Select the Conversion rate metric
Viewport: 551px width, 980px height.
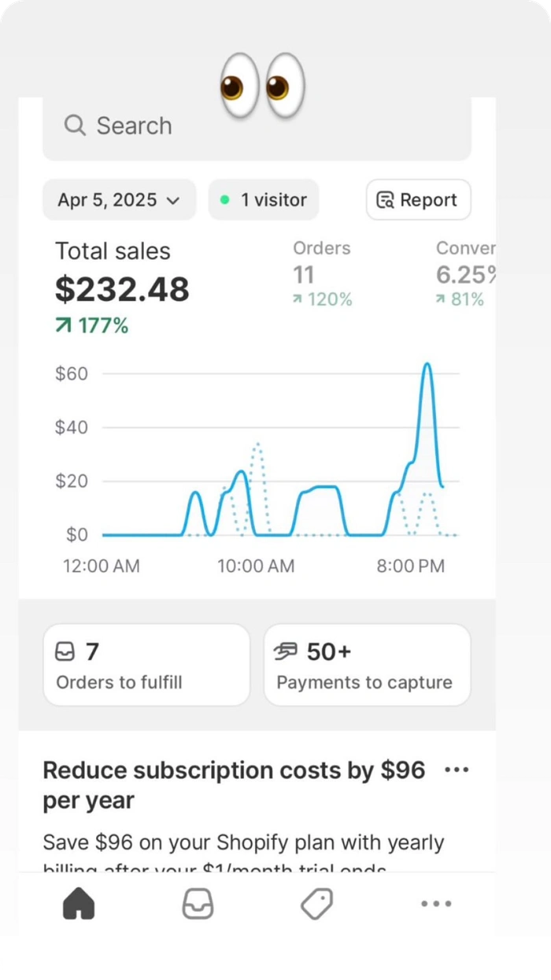pos(466,274)
